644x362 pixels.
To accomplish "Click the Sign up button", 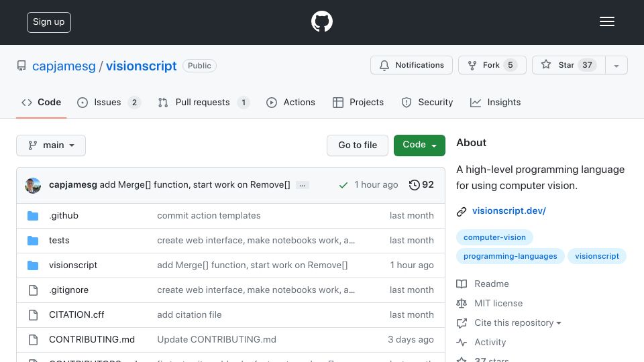I will tap(49, 22).
